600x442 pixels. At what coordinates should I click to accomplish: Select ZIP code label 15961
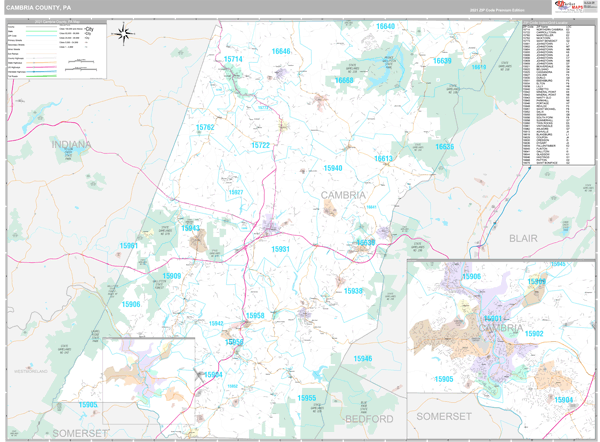(129, 246)
